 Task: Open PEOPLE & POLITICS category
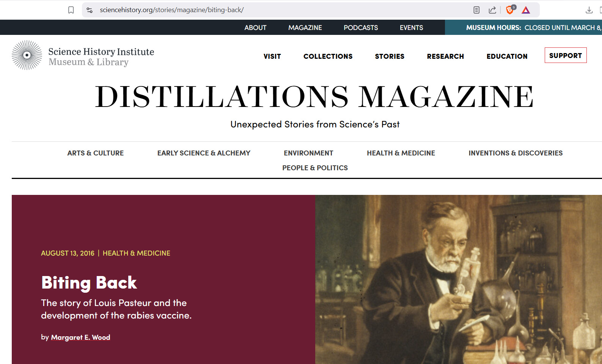[315, 168]
